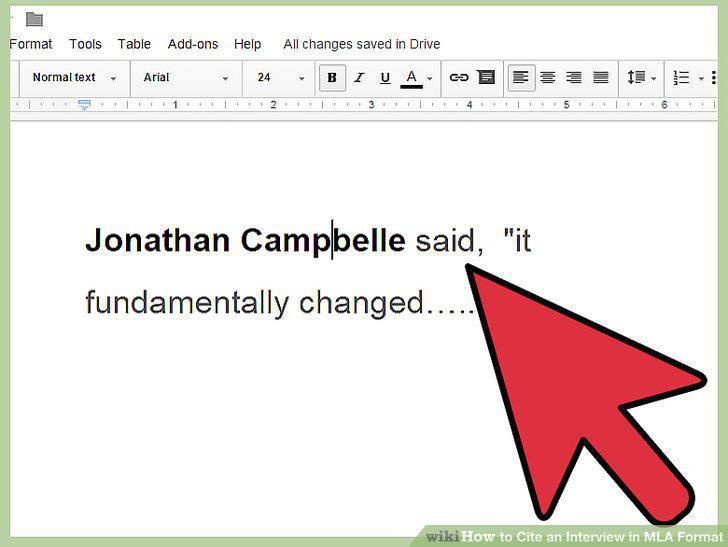Click the Insert comment icon
Viewport: 728px width, 547px height.
tap(486, 77)
